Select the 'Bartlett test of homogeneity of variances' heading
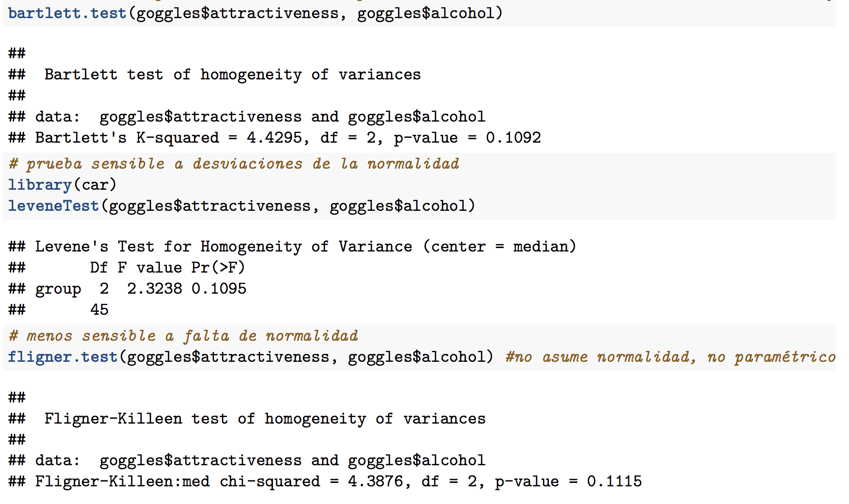 point(233,75)
